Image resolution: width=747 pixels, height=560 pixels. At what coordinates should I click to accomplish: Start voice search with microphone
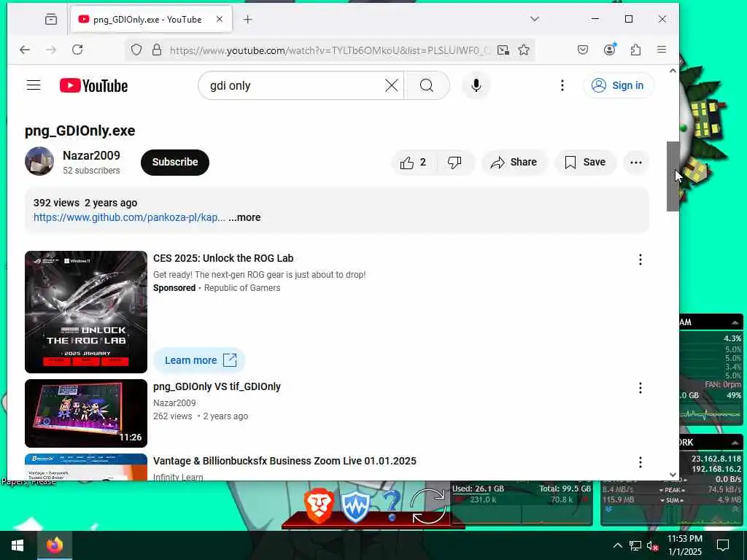(x=476, y=86)
